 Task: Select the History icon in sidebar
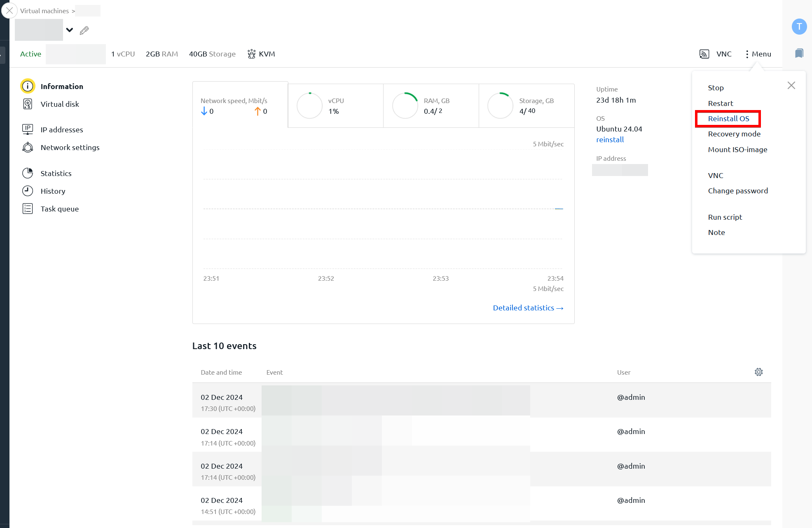(27, 191)
